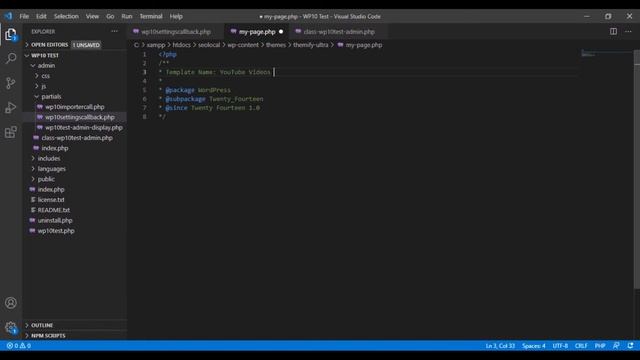Screen dimensions: 640x360
Task: Switch to my-page.php tab
Action: pos(257,31)
